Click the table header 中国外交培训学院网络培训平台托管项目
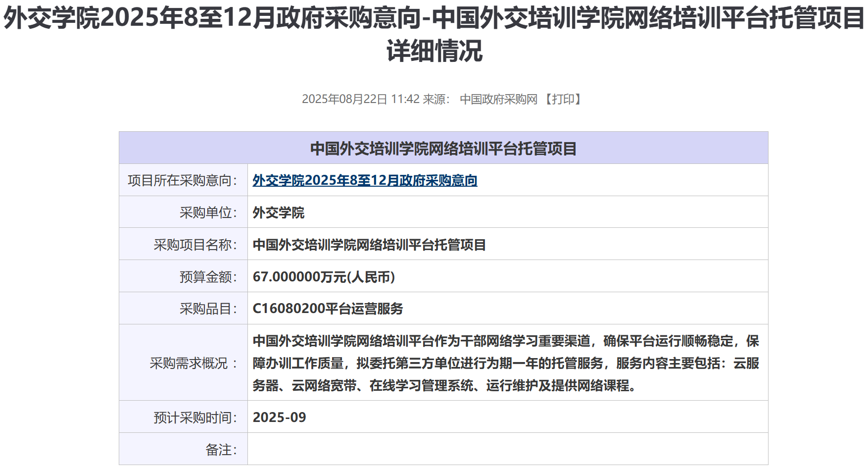 pyautogui.click(x=444, y=148)
